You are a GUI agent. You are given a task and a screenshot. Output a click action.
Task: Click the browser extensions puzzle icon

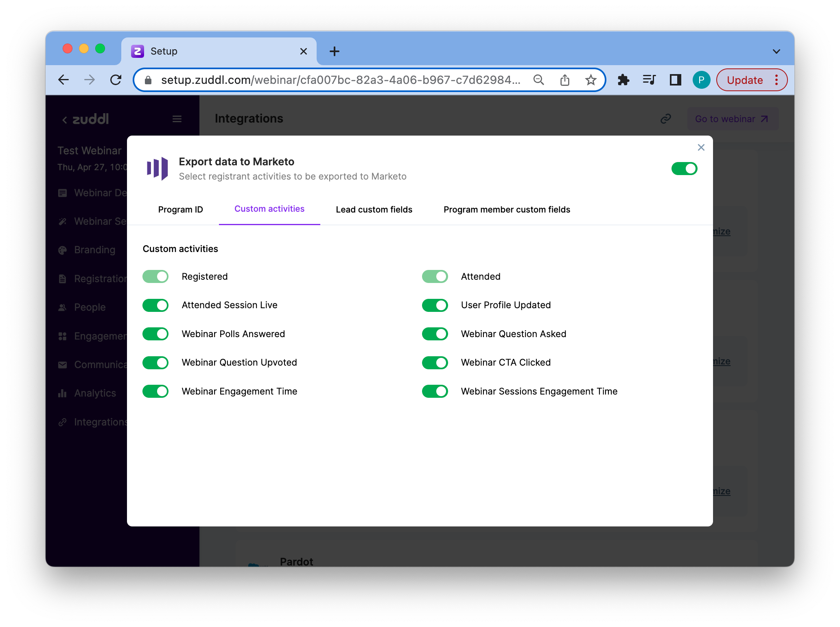pyautogui.click(x=623, y=80)
